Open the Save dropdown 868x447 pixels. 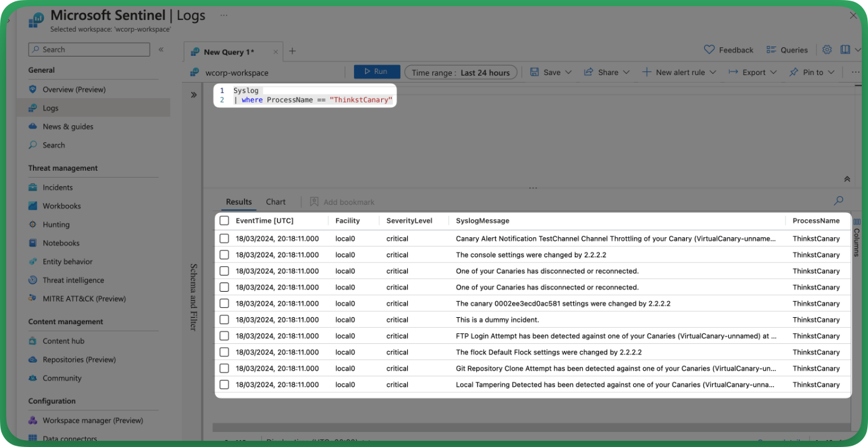point(551,73)
